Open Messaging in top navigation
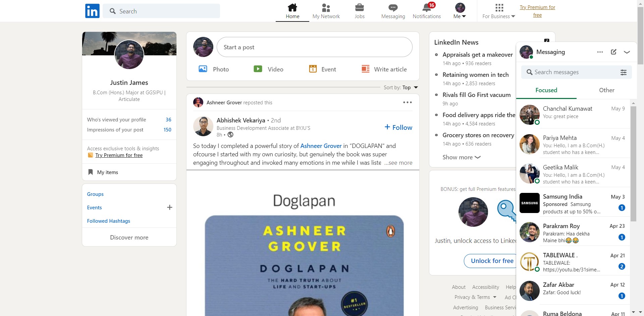This screenshot has height=316, width=644. click(393, 11)
